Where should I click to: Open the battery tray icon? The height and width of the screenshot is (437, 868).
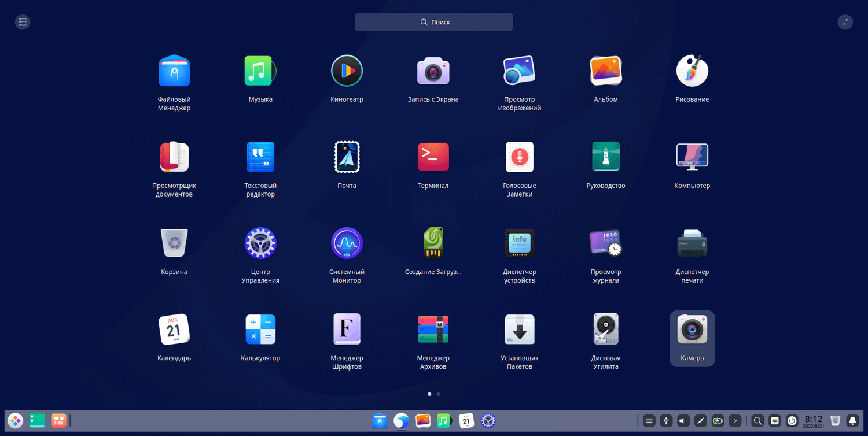[718, 421]
